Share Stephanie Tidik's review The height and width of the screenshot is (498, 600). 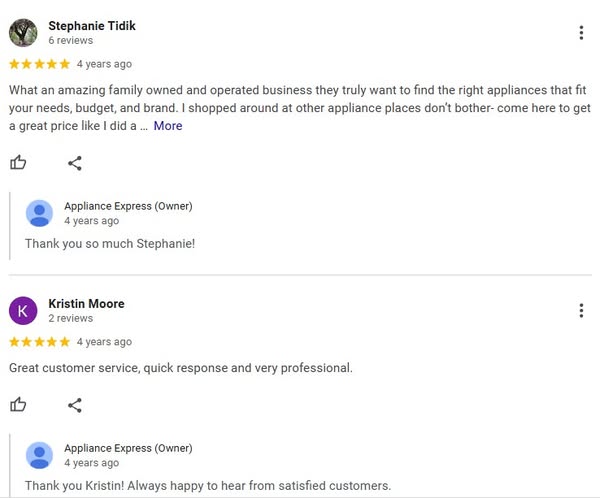75,163
